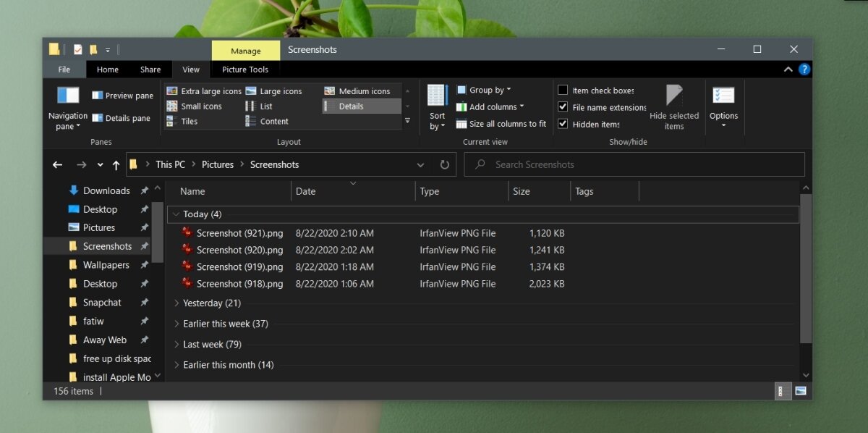
Task: Enable Item check boxes
Action: 563,91
